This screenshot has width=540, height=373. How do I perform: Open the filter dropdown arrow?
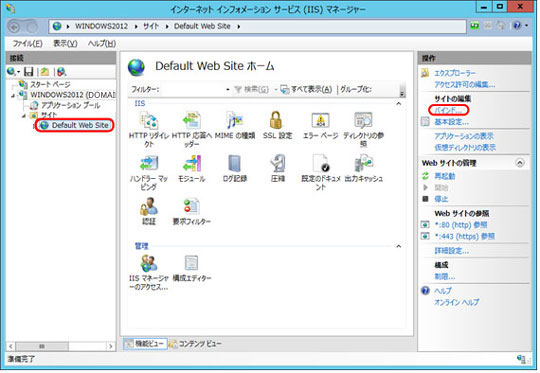point(228,90)
